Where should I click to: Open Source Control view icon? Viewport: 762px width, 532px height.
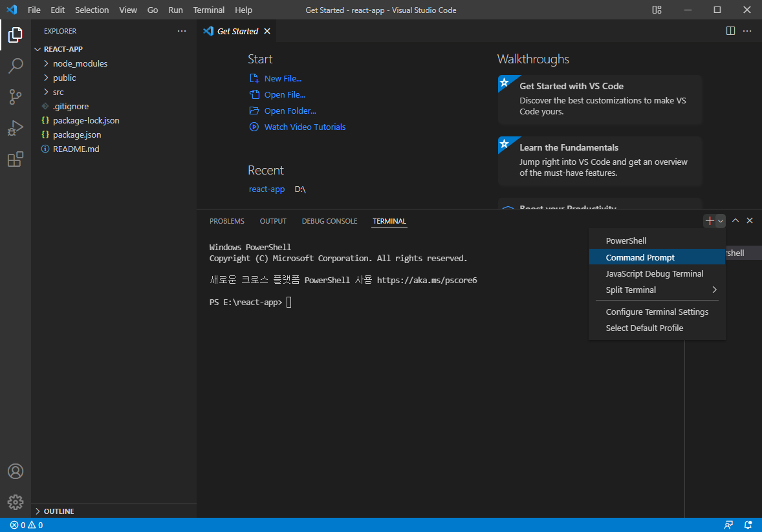[15, 97]
